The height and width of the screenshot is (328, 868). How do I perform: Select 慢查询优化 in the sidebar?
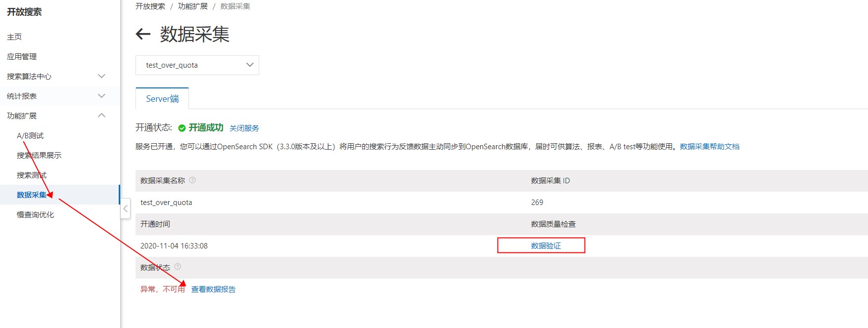pos(36,215)
